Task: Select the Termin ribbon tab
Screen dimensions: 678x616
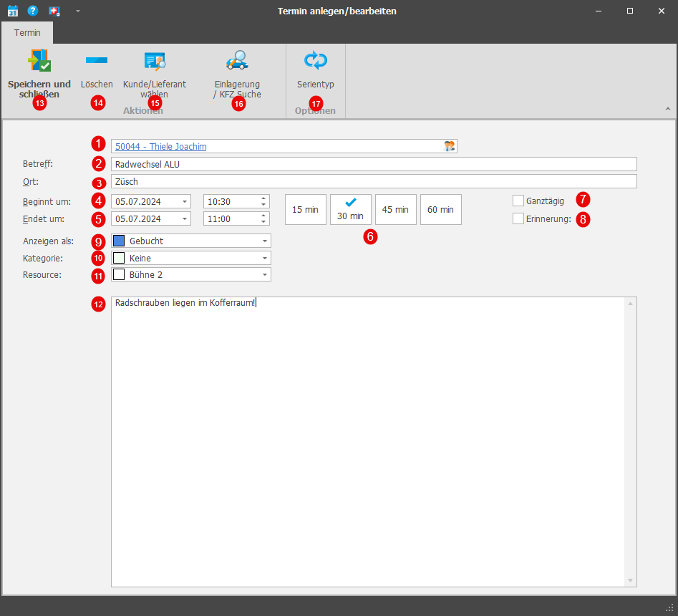Action: point(27,32)
